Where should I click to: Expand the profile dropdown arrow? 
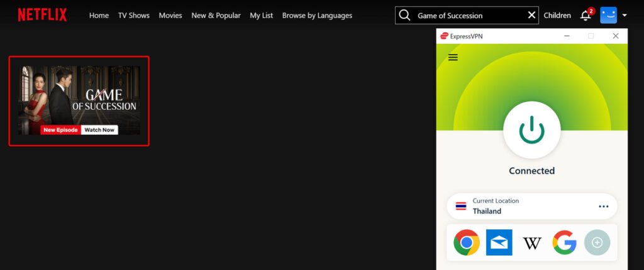click(x=625, y=15)
